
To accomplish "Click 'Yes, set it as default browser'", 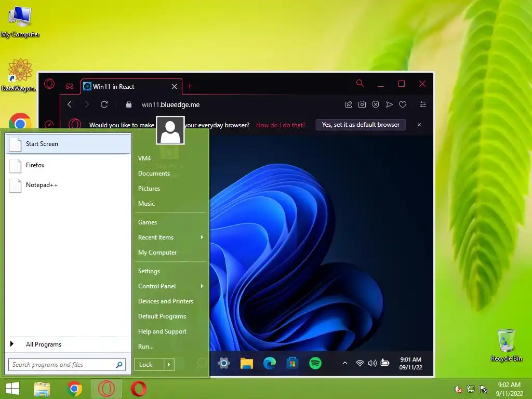I will click(x=361, y=125).
